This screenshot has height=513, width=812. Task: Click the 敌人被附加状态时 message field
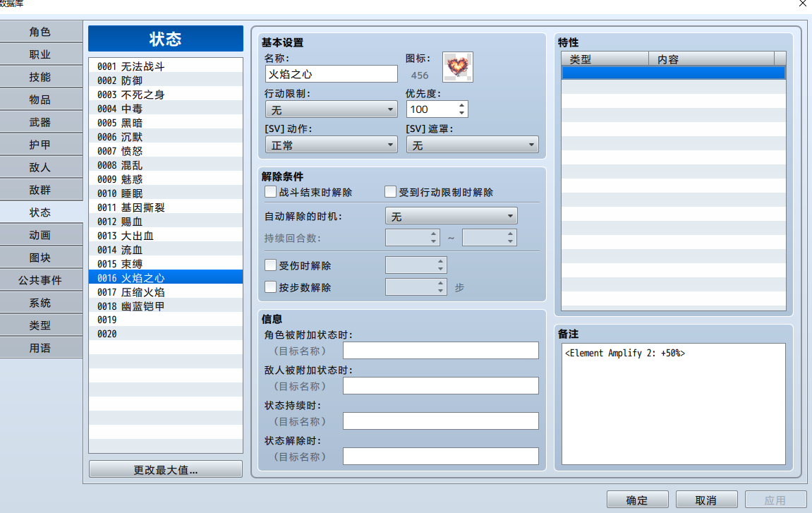[441, 386]
